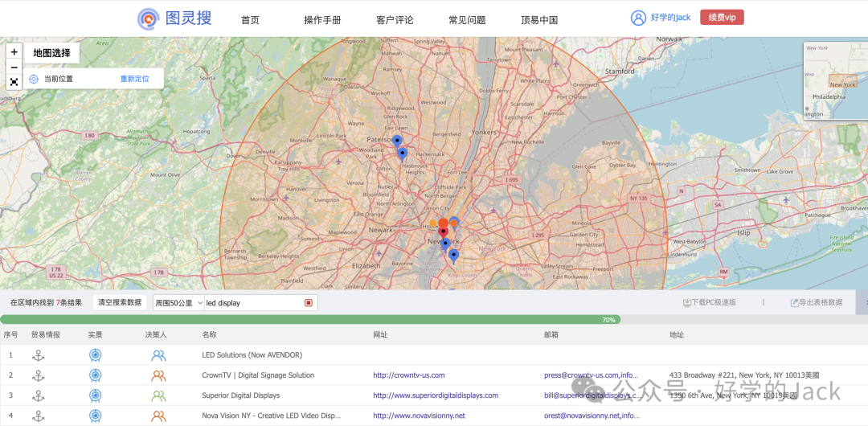Click the overview minimap thumbnail
The height and width of the screenshot is (426, 868).
coord(835,80)
